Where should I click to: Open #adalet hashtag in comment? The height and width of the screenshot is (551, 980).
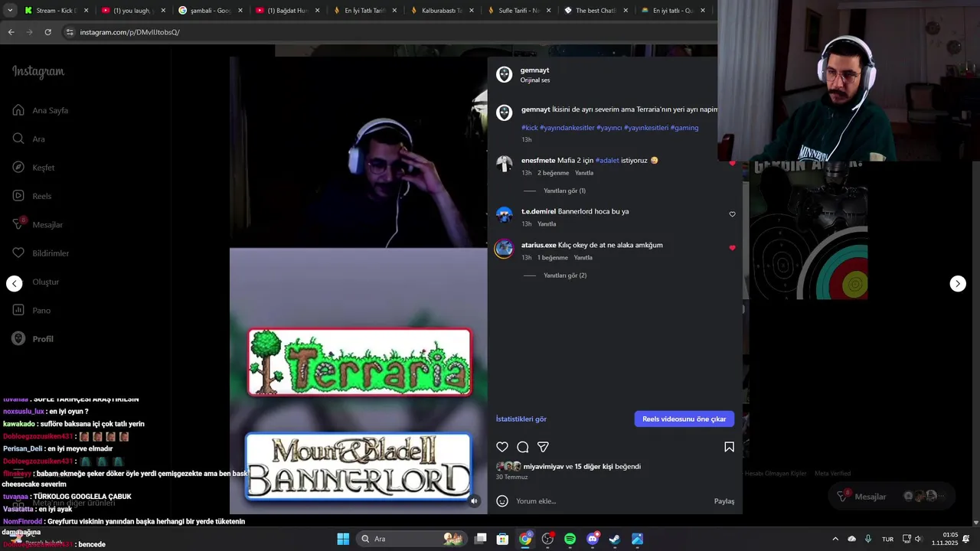pyautogui.click(x=607, y=161)
